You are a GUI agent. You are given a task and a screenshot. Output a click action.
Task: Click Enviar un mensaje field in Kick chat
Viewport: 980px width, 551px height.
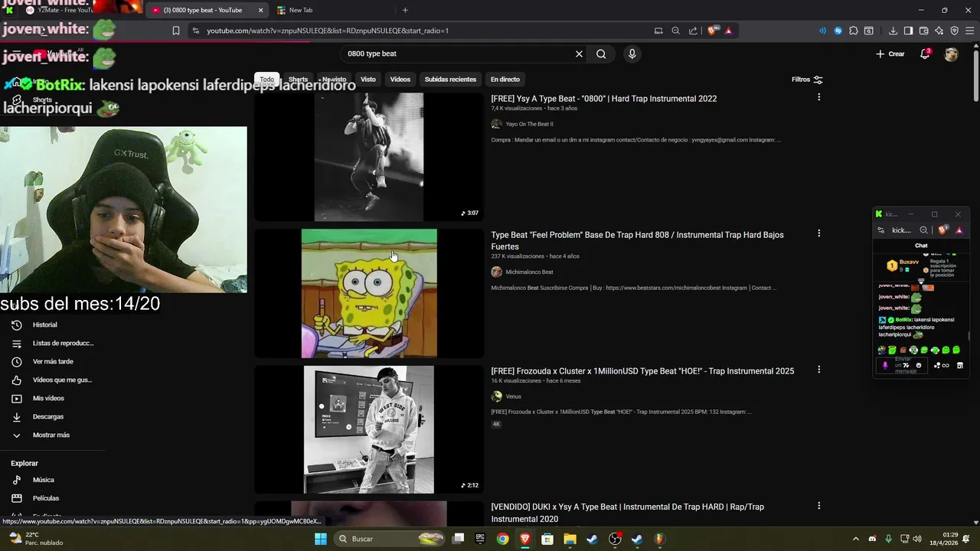click(903, 365)
